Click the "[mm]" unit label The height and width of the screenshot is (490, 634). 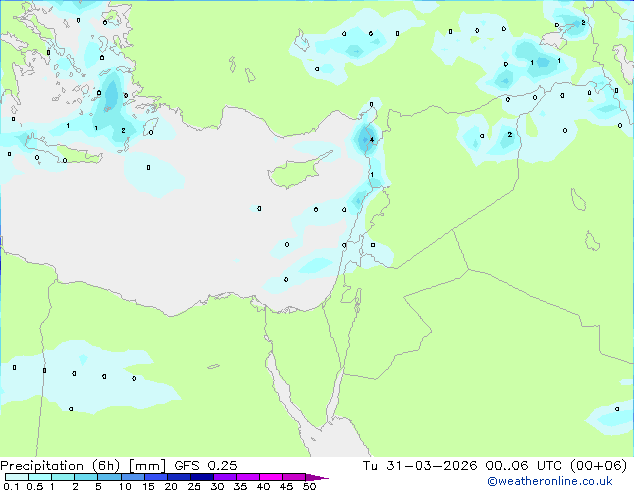147,466
